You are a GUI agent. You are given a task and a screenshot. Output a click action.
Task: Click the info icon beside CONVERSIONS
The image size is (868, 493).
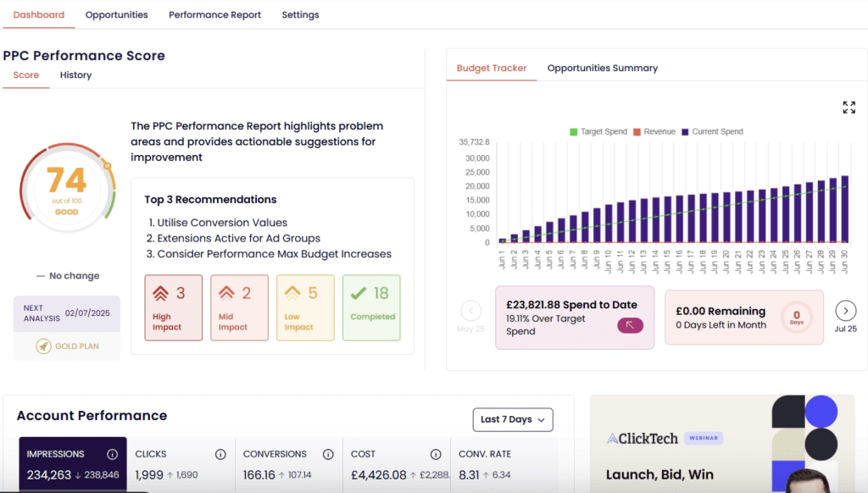click(x=328, y=454)
